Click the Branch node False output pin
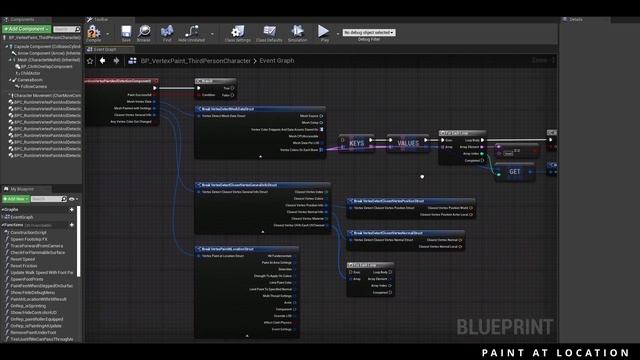 click(232, 95)
